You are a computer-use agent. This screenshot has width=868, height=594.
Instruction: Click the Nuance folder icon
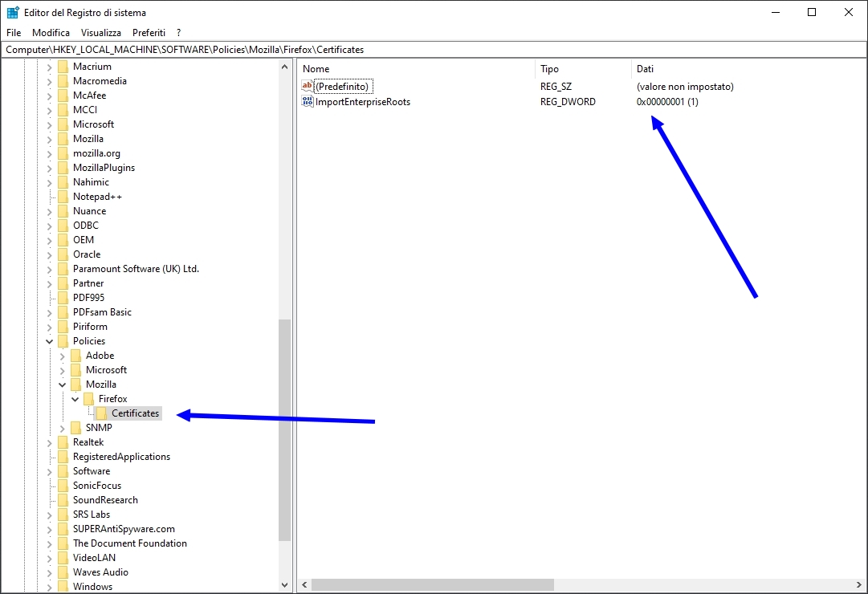[x=63, y=211]
